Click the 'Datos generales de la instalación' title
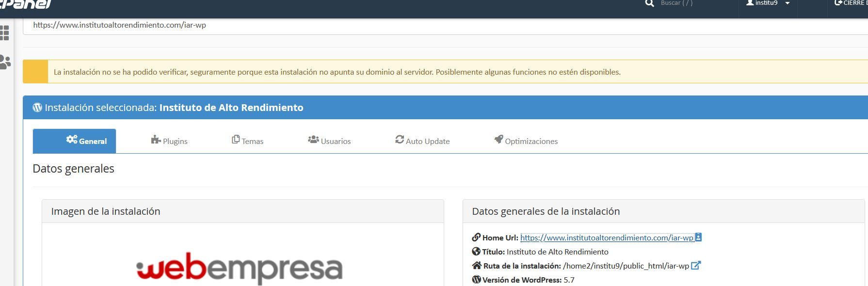The image size is (868, 286). pyautogui.click(x=546, y=211)
